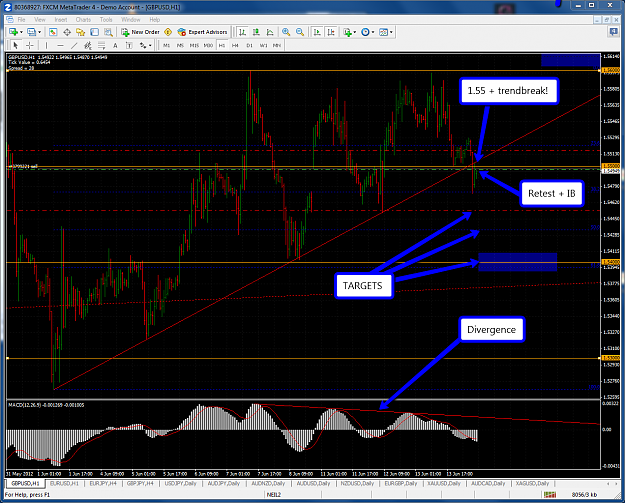The image size is (625, 503).
Task: Switch chart to bar chart mode
Action: pos(242,32)
